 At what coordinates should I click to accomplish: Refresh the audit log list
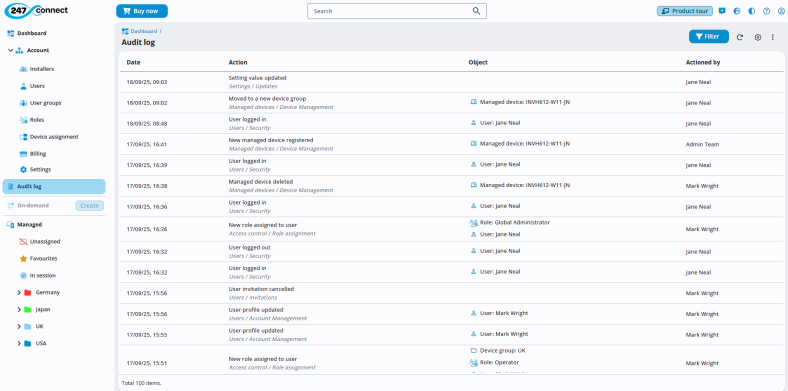[740, 37]
